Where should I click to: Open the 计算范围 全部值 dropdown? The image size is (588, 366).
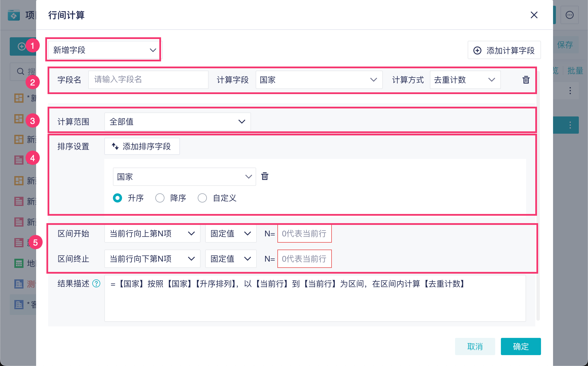[177, 122]
